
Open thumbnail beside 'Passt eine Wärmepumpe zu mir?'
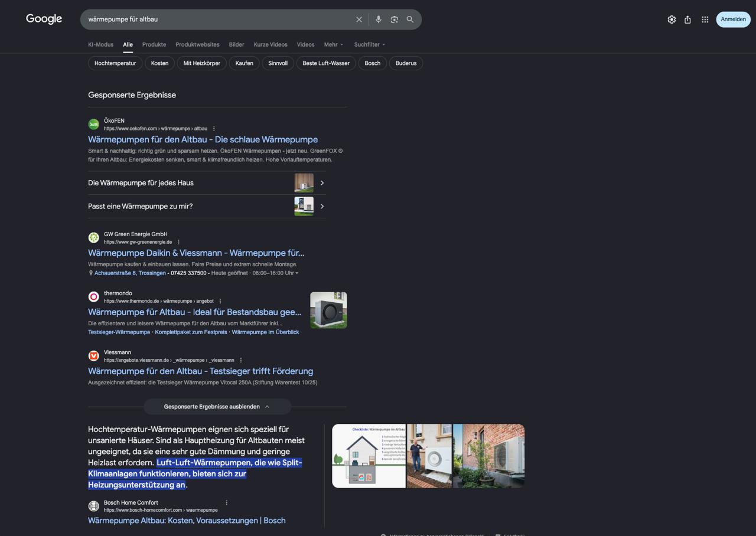(304, 207)
